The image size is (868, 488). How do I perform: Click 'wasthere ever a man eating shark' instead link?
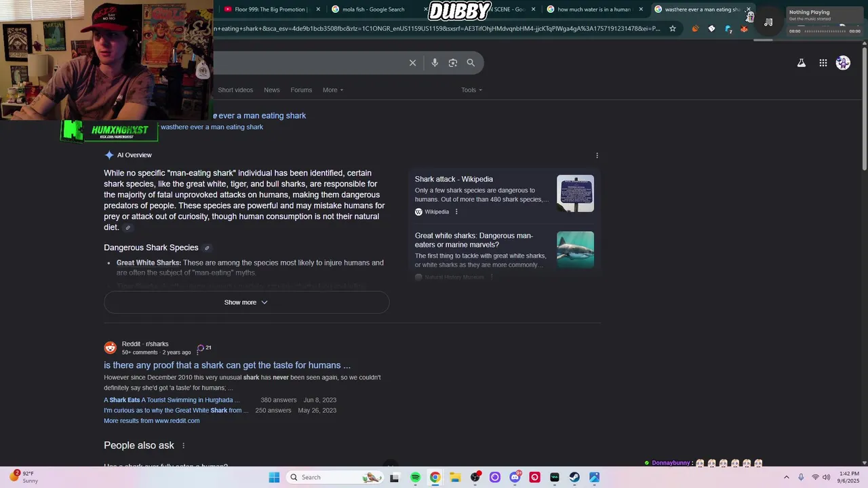(212, 127)
